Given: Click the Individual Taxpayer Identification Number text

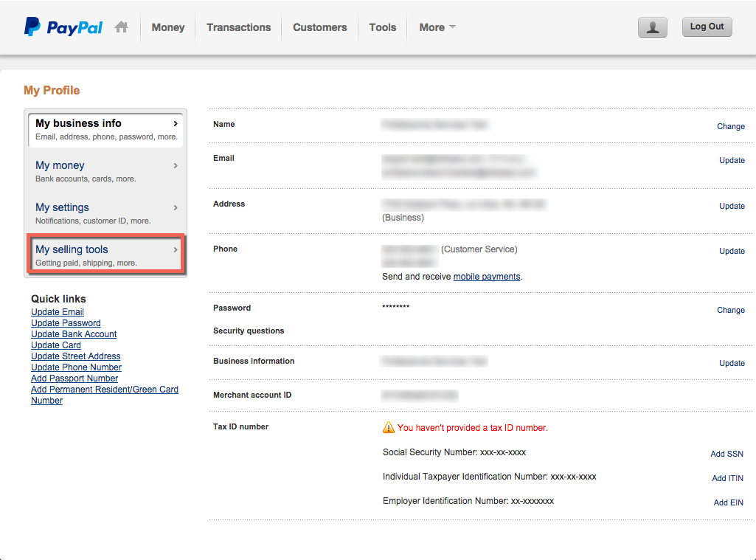Looking at the screenshot, I should [490, 477].
